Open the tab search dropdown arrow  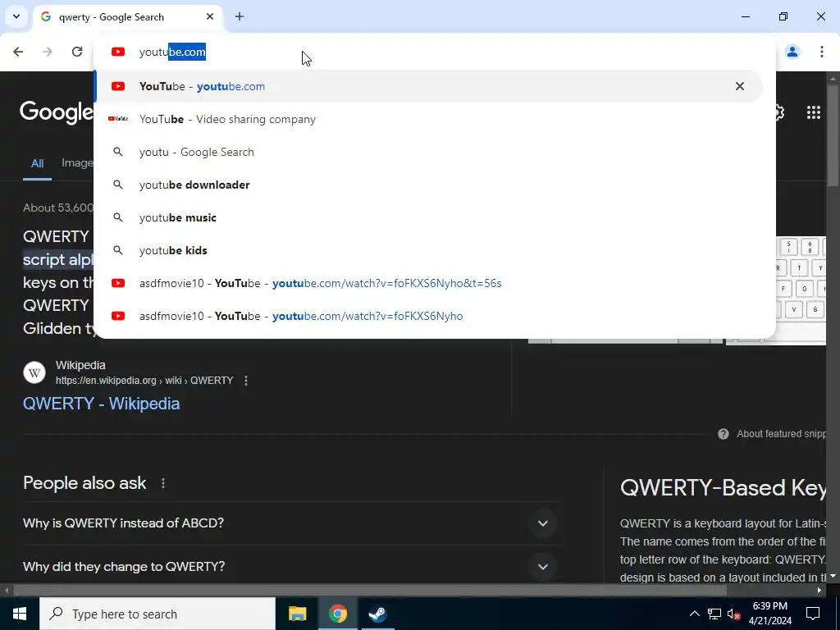tap(16, 16)
